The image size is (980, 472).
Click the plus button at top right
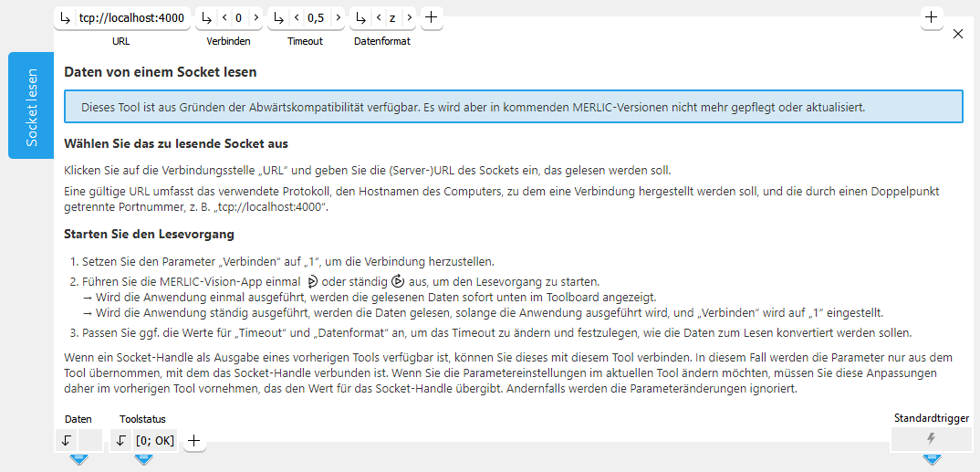931,17
